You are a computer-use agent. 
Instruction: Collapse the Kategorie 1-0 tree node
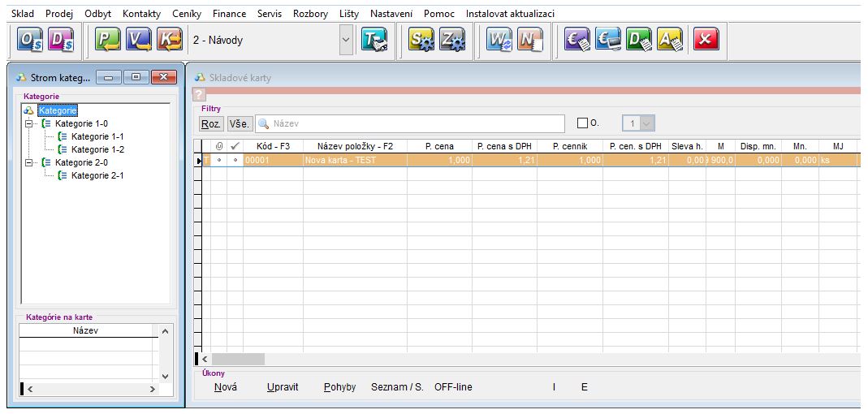[x=30, y=123]
